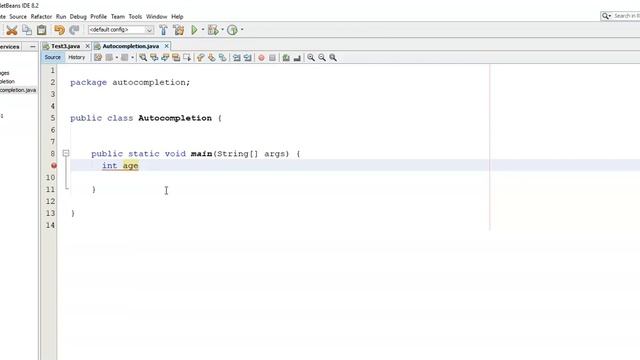
Task: Click Shift Line Right icon
Action: pos(247,58)
